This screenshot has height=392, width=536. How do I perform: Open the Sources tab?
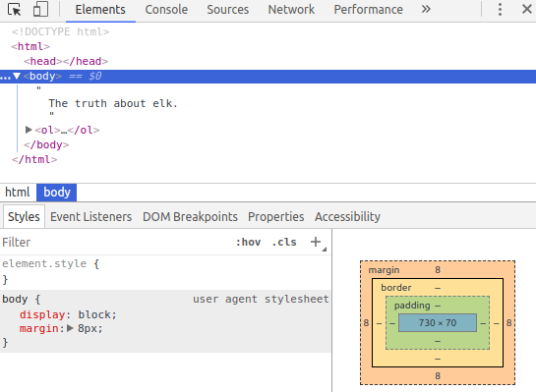tap(227, 10)
